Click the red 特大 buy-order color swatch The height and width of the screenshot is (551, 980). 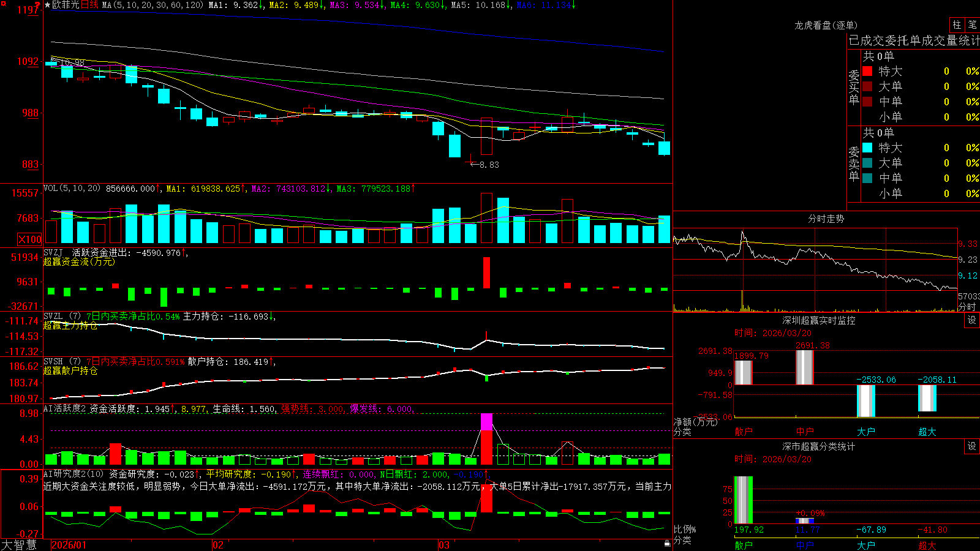coord(867,71)
